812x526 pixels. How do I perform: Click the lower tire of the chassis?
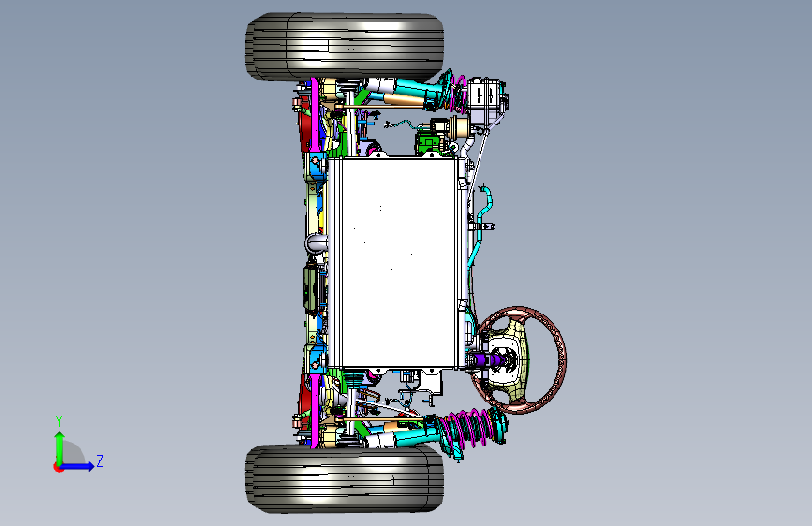[x=345, y=479]
